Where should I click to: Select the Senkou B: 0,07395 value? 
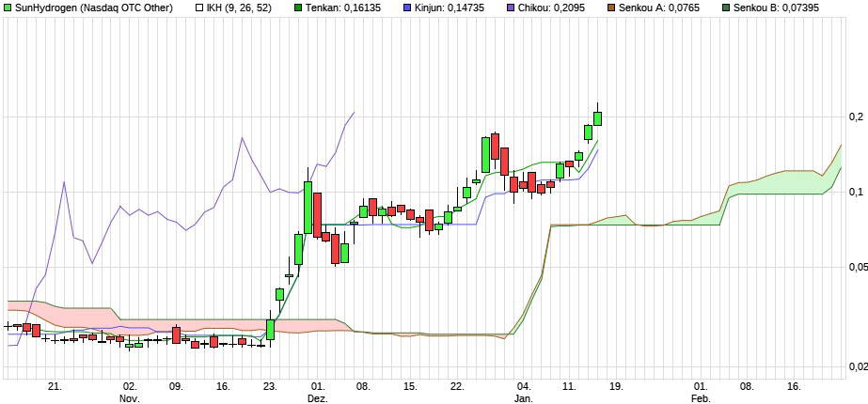[x=776, y=8]
